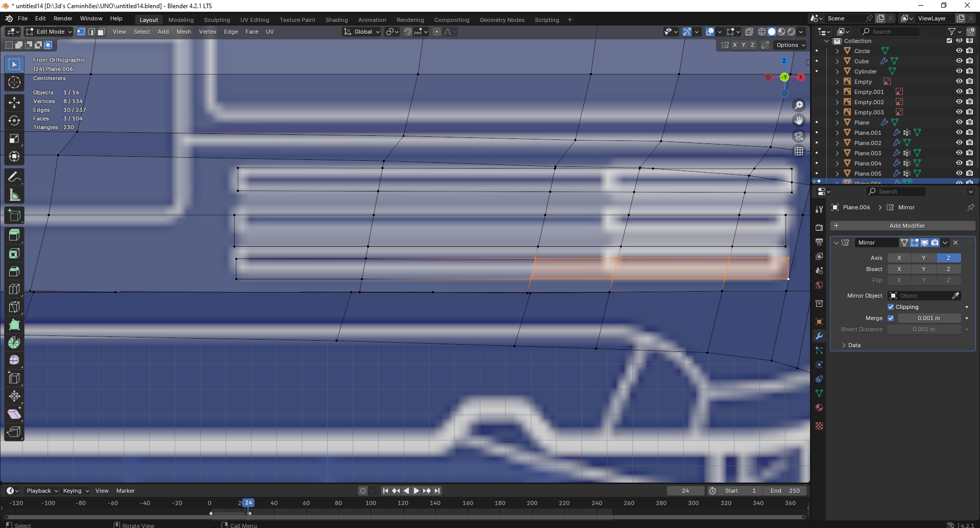980x528 pixels.
Task: Open the viewport Options dropdown
Action: point(791,45)
